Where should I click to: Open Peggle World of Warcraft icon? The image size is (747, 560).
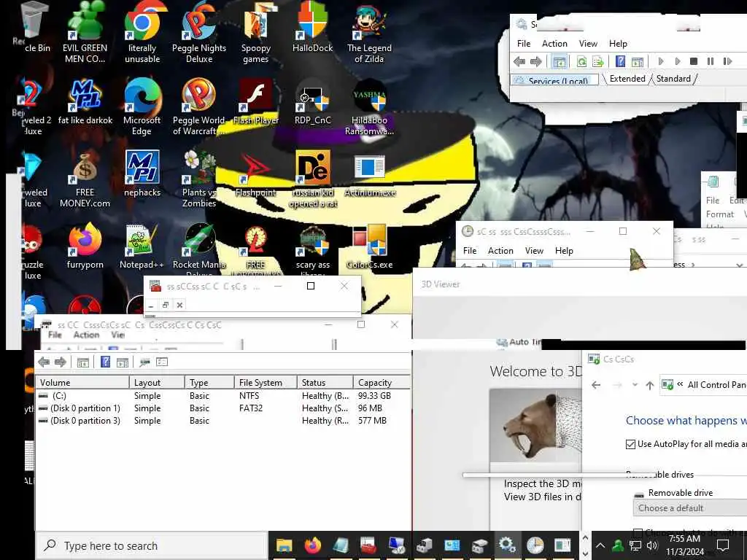tap(199, 106)
